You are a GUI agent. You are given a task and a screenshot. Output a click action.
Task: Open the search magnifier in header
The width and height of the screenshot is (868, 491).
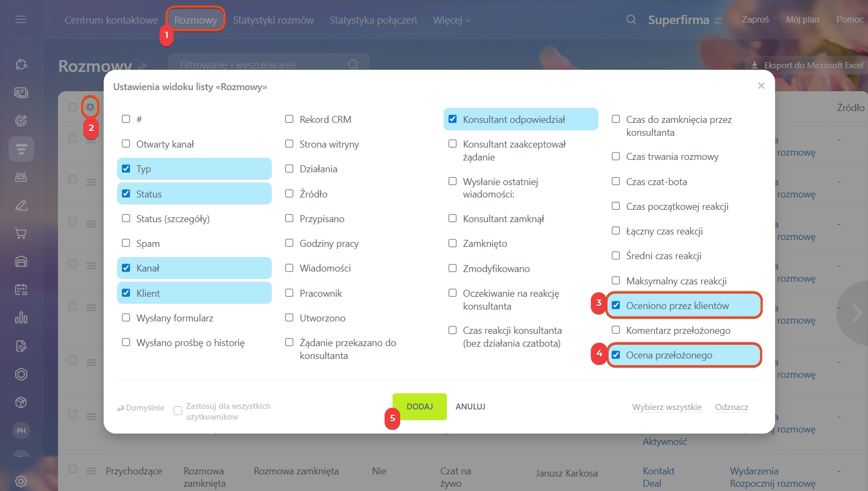pyautogui.click(x=631, y=20)
